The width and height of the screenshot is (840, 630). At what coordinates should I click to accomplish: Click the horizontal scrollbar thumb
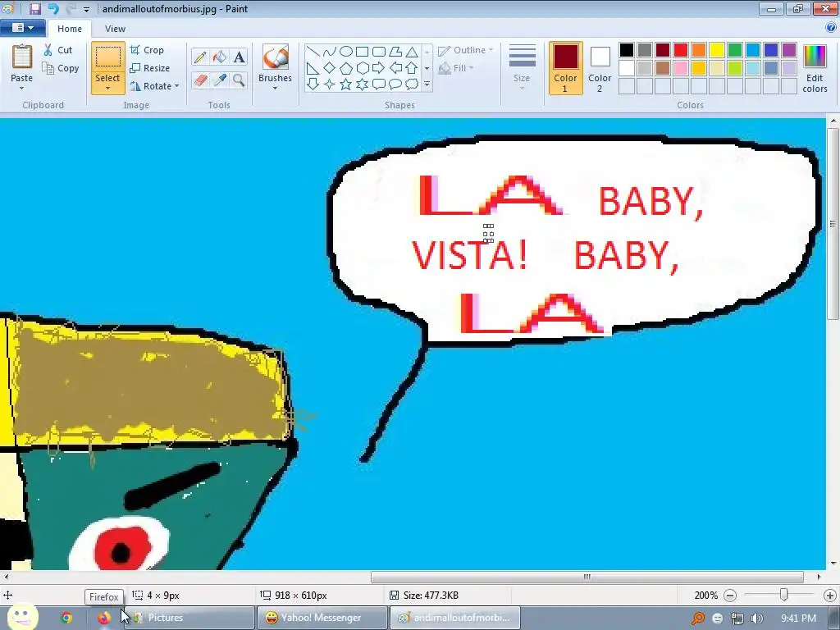587,577
